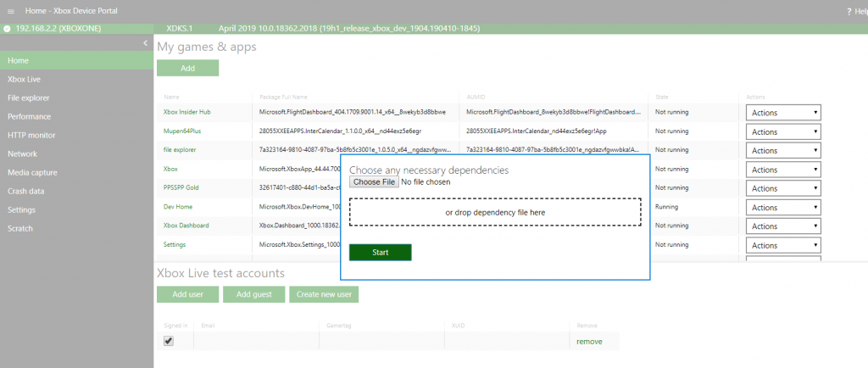
Task: Click the green connected status check icon
Action: coord(7,28)
